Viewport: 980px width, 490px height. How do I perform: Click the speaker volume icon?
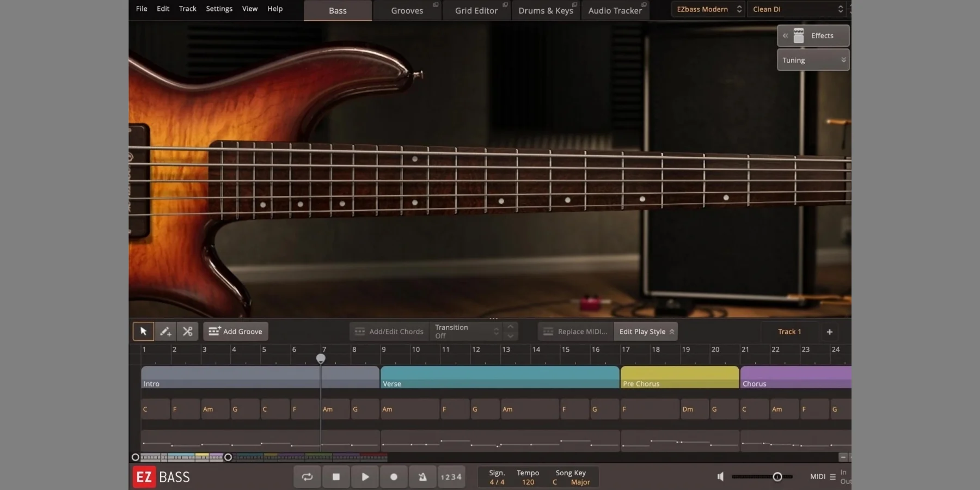[x=720, y=477]
